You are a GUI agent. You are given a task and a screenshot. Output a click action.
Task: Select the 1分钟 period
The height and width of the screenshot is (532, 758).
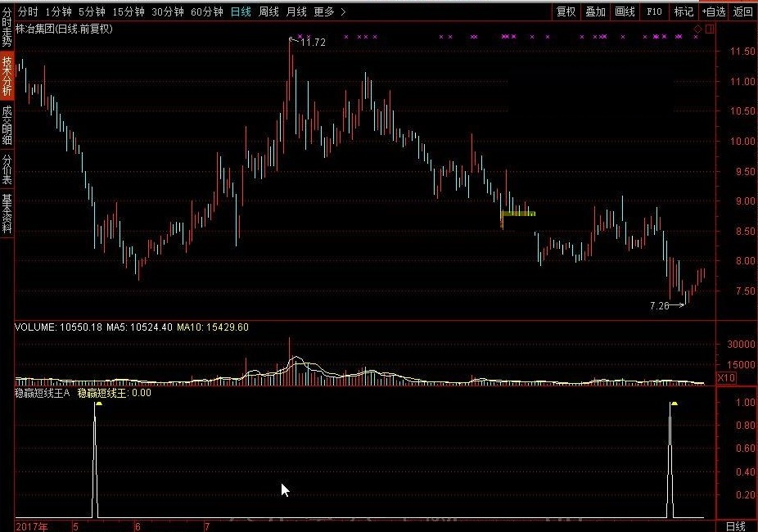click(58, 11)
